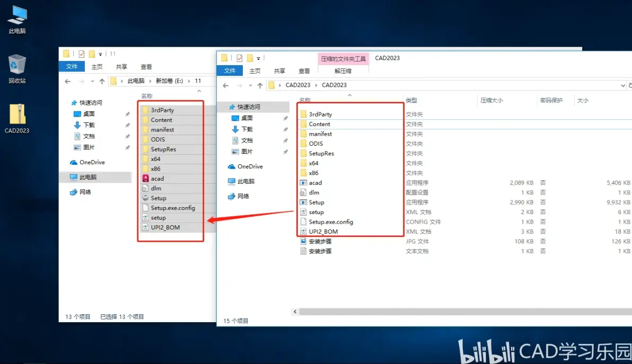Open 主页 tab in window 11
The height and width of the screenshot is (364, 632).
coord(96,67)
